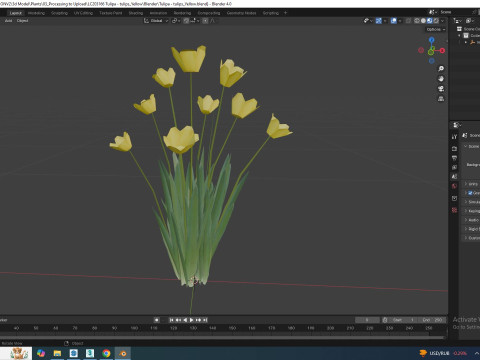
Task: Open the View Layer properties tab
Action: 454,167
